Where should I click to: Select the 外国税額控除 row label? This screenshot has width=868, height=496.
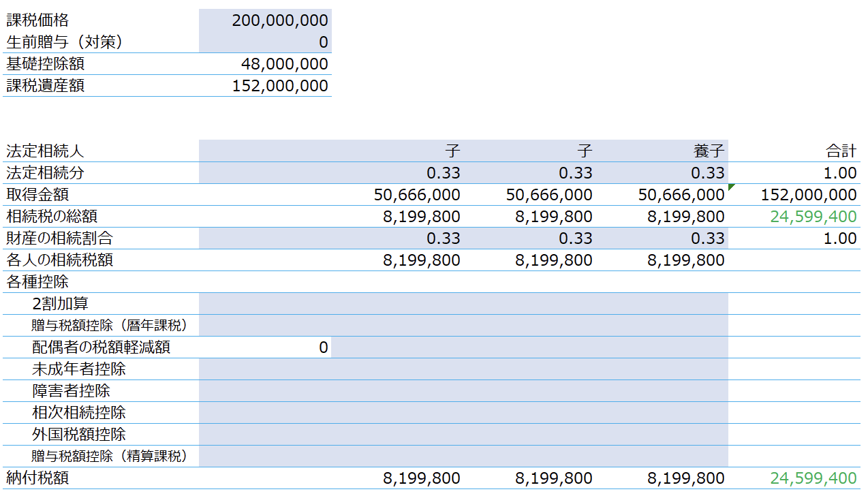[79, 435]
